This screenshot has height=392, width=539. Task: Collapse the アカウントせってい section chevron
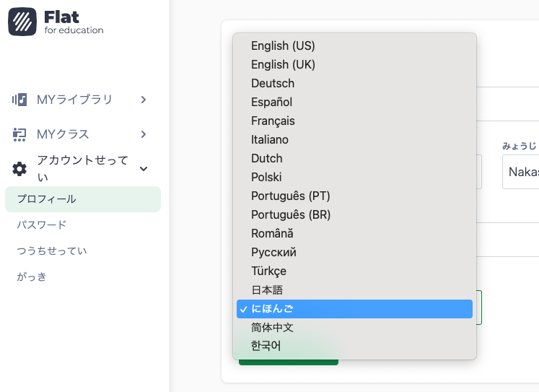pos(144,169)
